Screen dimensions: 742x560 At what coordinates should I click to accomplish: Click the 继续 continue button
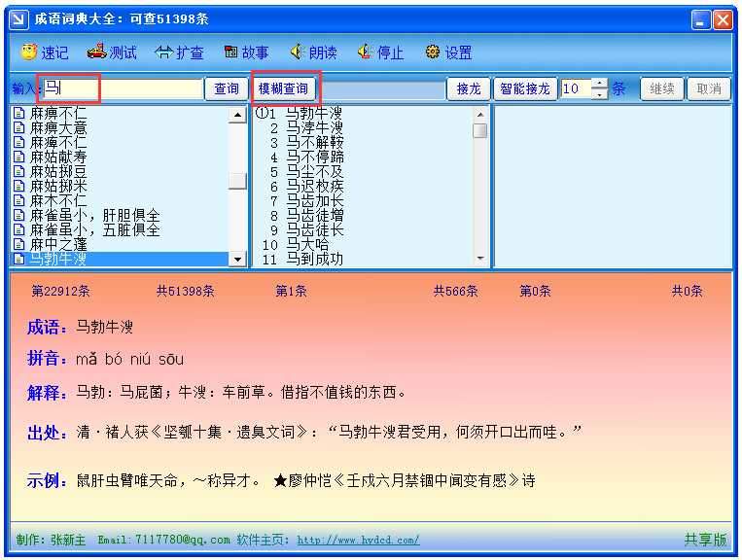661,88
